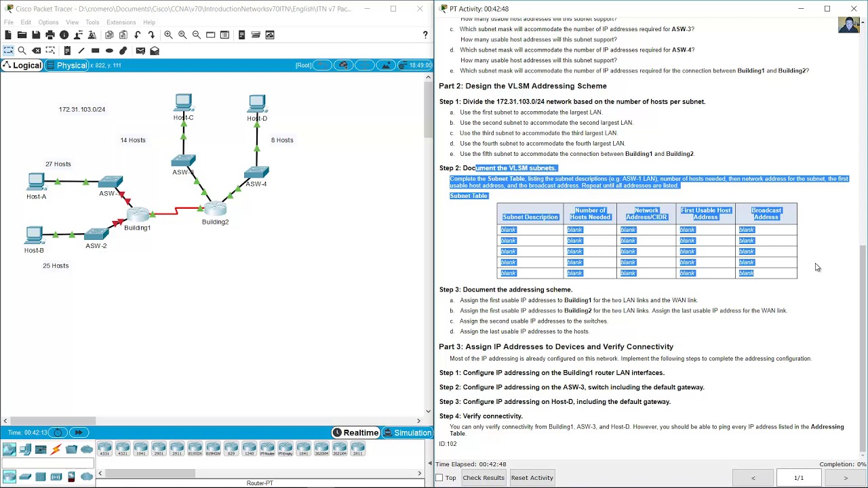Pick the 1240 router device
This screenshot has width=868, height=488.
(249, 449)
